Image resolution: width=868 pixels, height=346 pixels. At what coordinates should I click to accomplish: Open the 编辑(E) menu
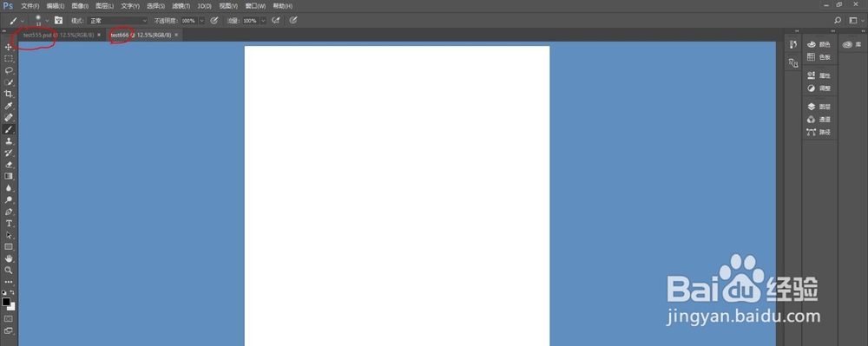coord(56,5)
